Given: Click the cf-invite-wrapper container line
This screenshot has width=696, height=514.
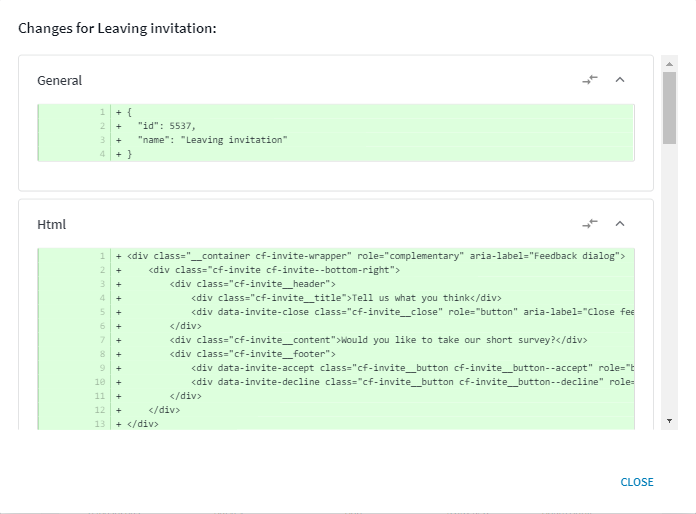Looking at the screenshot, I should [336, 256].
